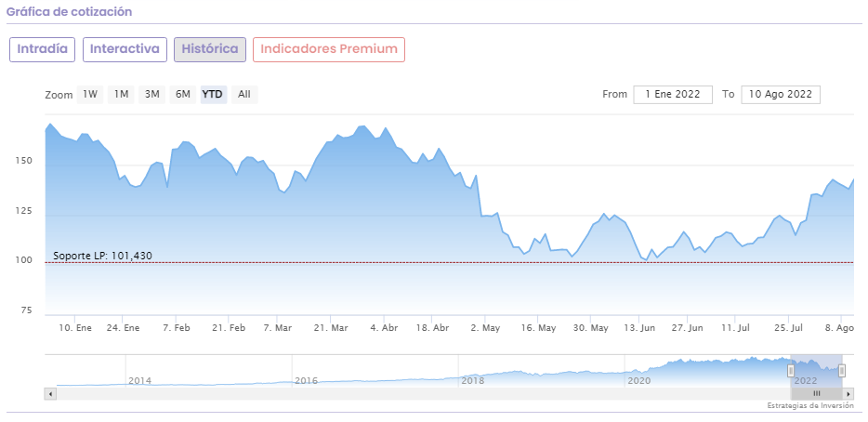Select the YTD zoom range
Screen dimensions: 868x422
(213, 94)
